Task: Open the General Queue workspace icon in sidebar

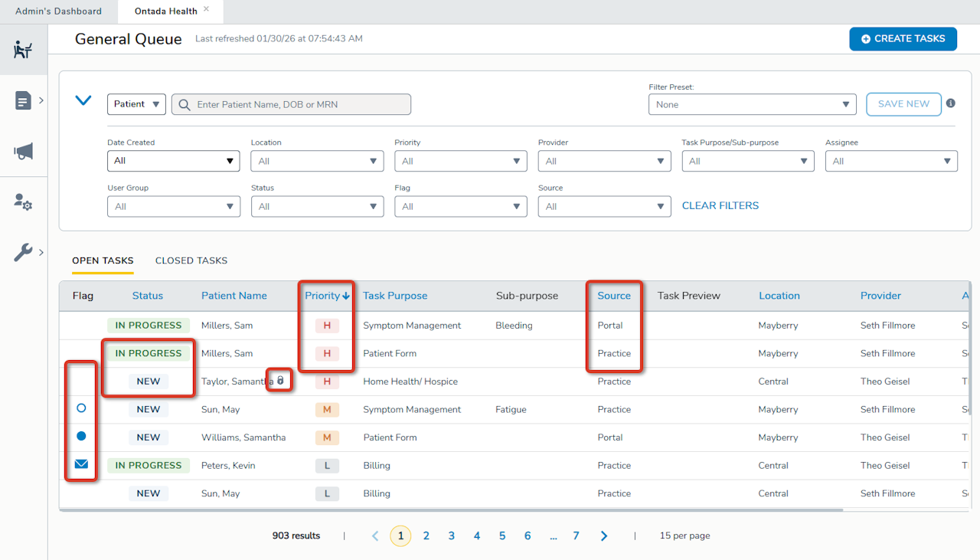Action: (23, 48)
